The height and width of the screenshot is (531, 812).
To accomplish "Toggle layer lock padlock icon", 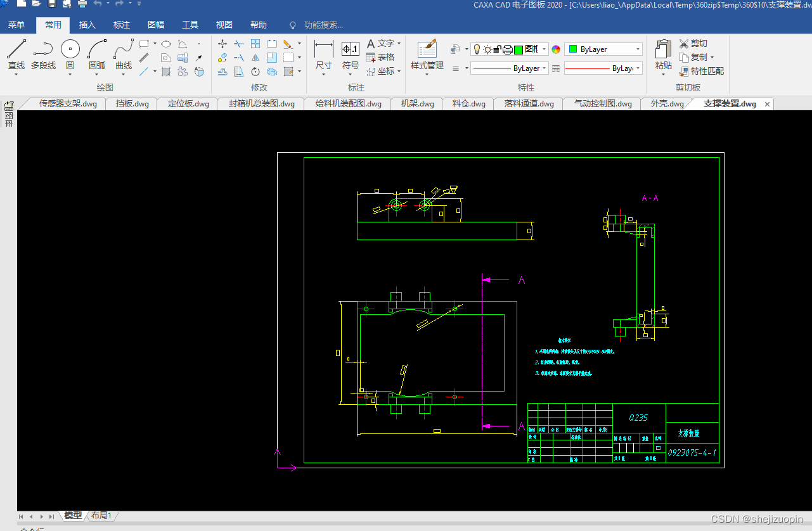I will click(498, 49).
